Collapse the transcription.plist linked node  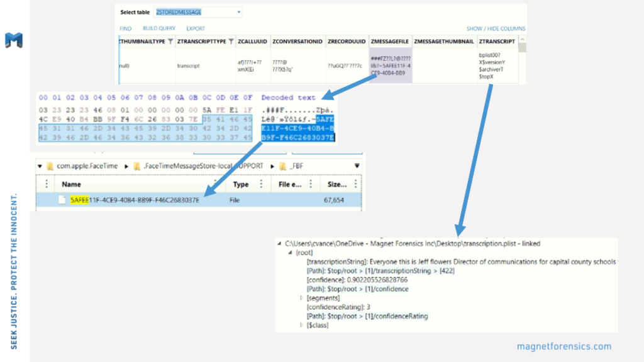coord(280,243)
